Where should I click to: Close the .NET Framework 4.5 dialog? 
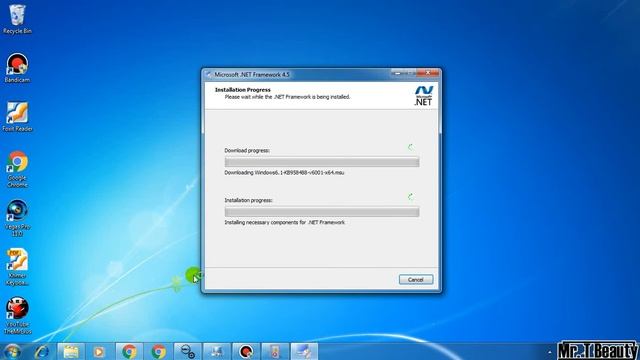[x=428, y=73]
